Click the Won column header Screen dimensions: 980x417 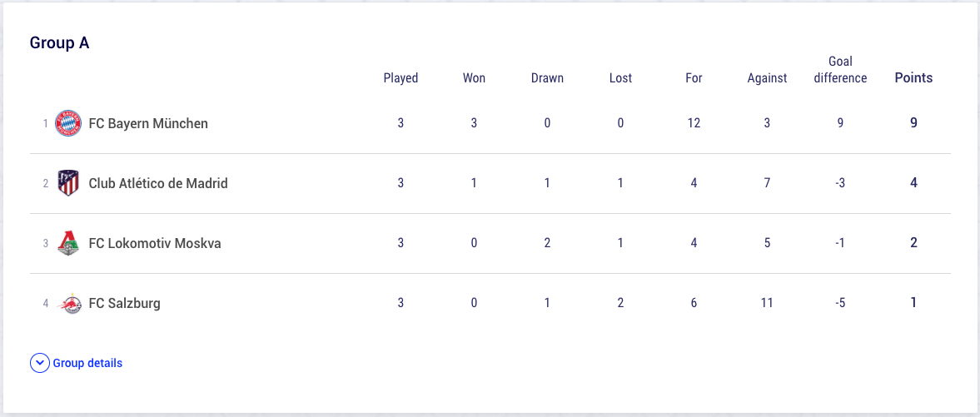[x=474, y=78]
